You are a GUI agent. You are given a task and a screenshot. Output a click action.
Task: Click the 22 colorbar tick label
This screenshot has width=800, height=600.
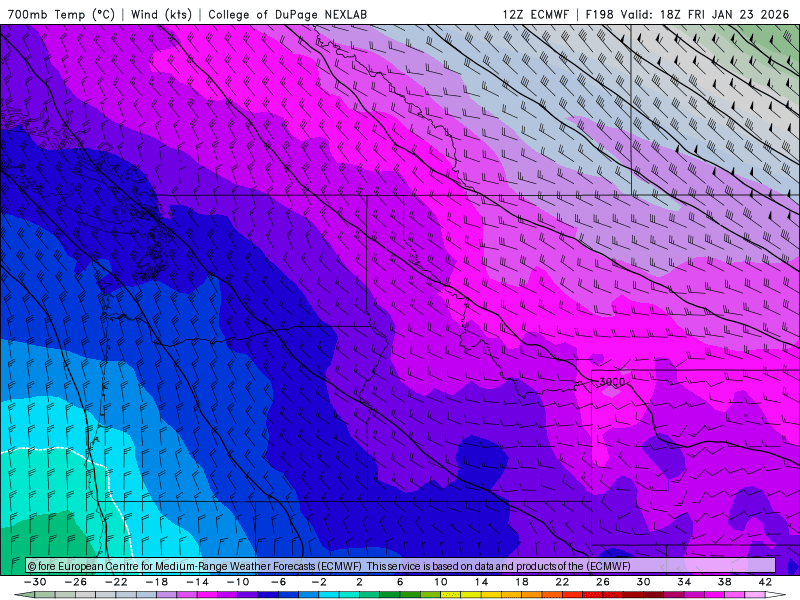click(562, 582)
